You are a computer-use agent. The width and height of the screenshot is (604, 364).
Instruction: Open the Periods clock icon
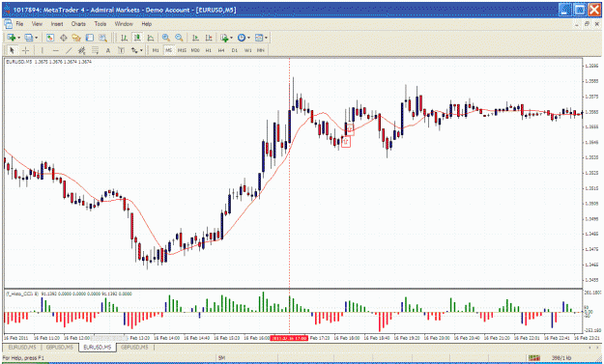[x=242, y=38]
